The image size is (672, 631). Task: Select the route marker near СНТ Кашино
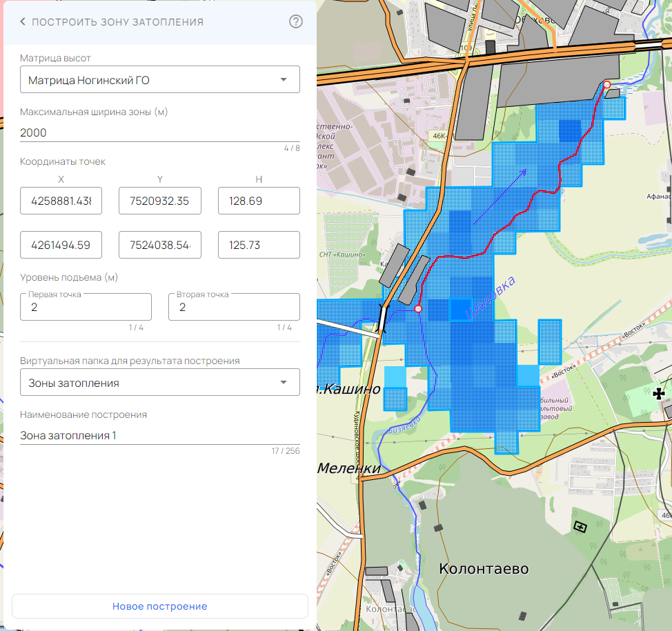[417, 309]
